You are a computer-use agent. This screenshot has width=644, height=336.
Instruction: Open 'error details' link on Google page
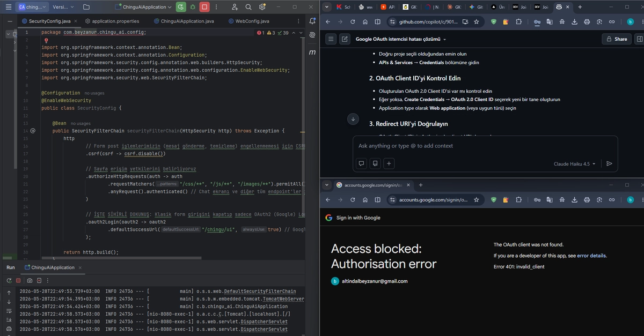pos(591,256)
